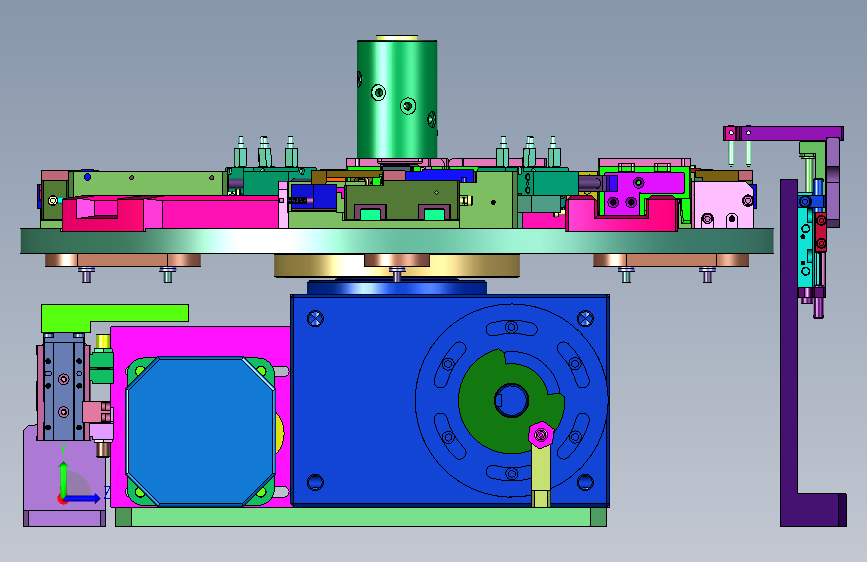Click the green Y axis of triad
Viewport: 867px width, 562px height.
63,478
